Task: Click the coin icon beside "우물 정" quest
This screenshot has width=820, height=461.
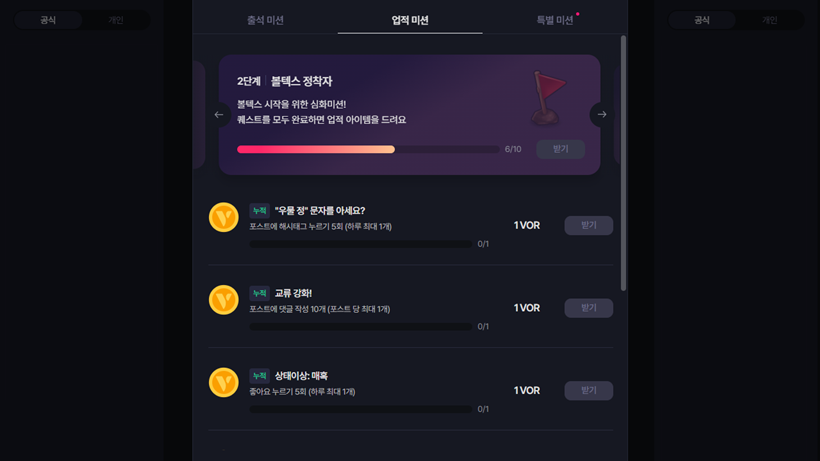Action: (x=224, y=217)
